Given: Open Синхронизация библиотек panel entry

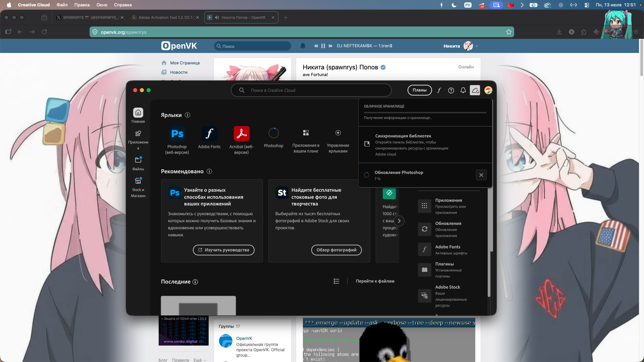Looking at the screenshot, I should point(425,145).
